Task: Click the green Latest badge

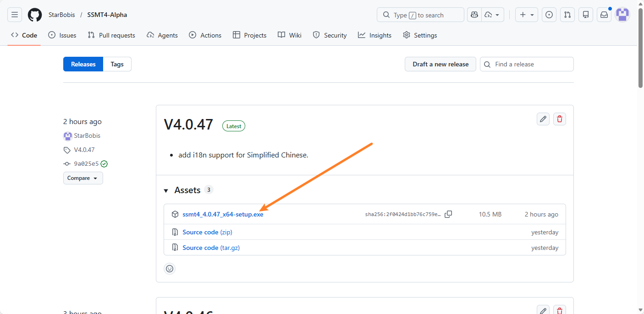Action: point(234,126)
